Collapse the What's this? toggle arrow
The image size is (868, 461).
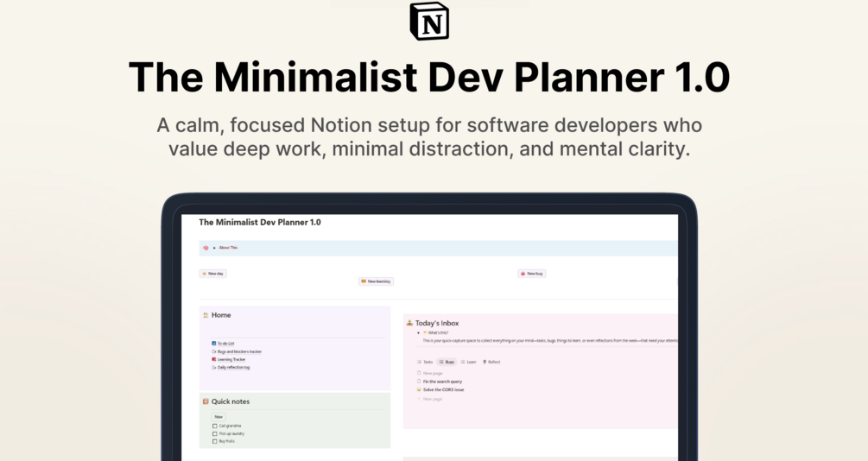tap(419, 333)
